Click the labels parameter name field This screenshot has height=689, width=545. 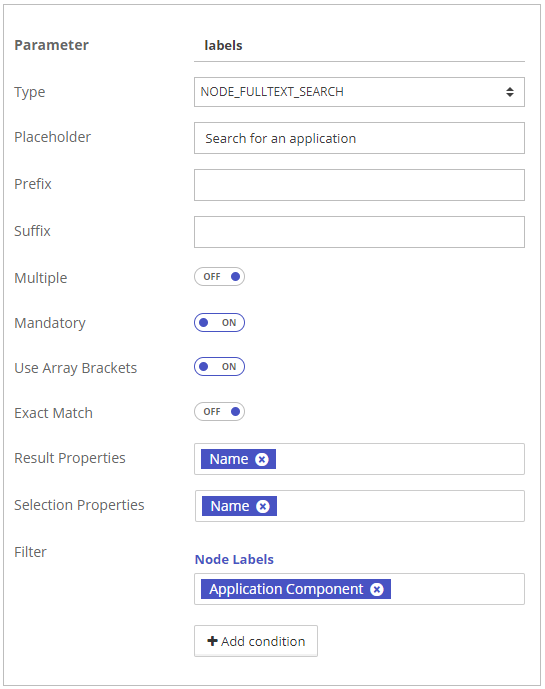[359, 46]
